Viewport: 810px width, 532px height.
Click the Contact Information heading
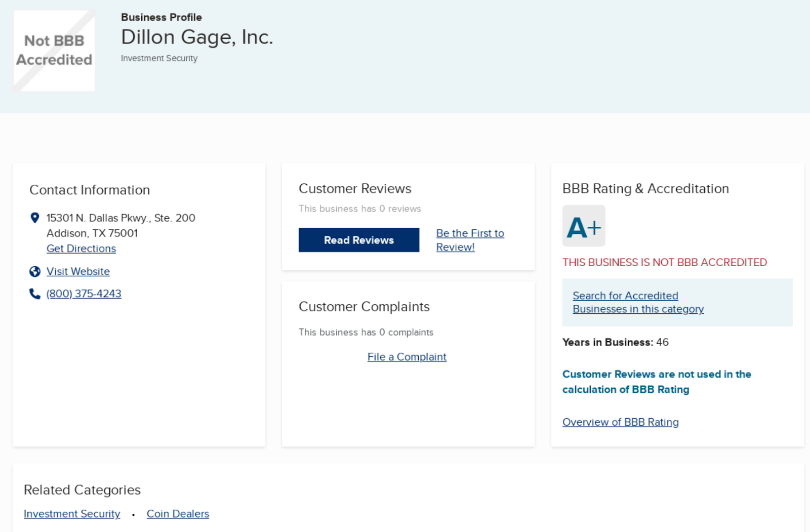pos(90,190)
